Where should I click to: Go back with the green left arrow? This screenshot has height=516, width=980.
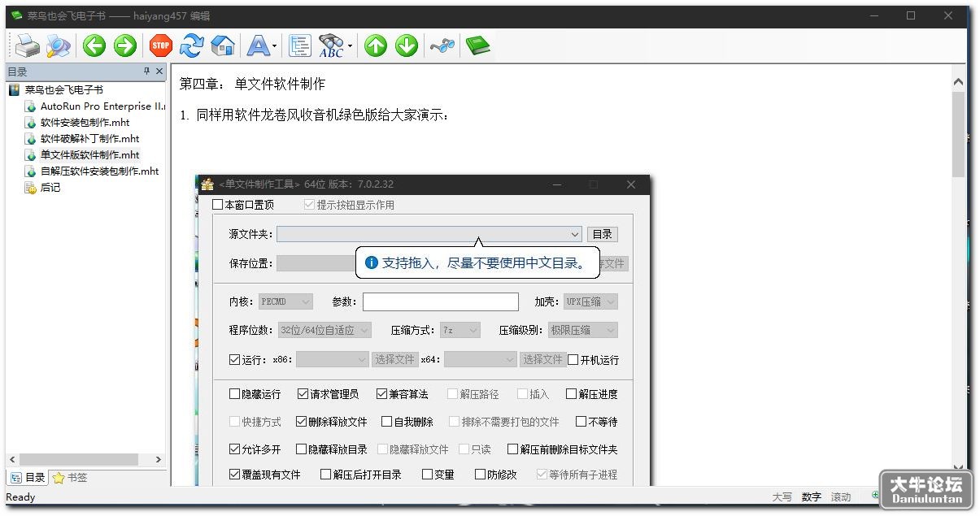coord(94,46)
